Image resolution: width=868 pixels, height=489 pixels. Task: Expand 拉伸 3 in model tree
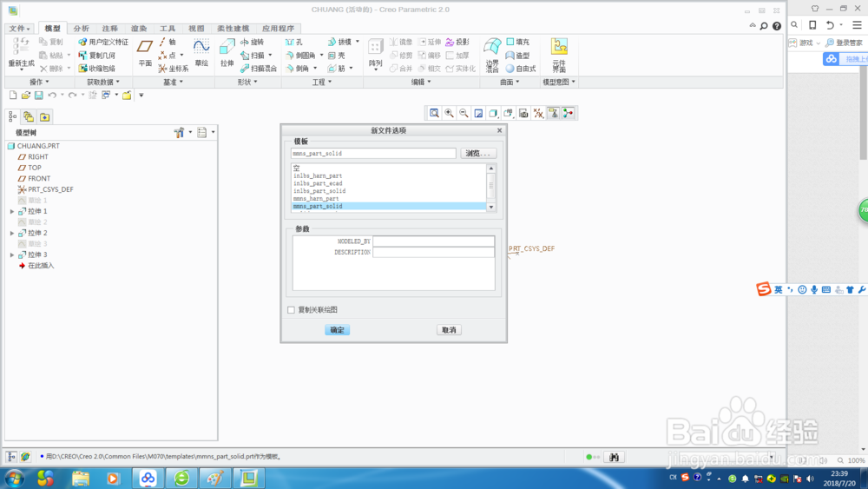click(12, 254)
